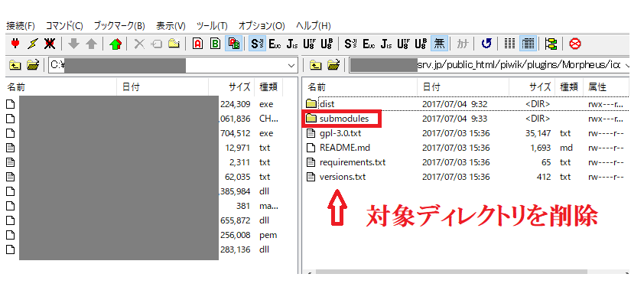Image resolution: width=644 pixels, height=300 pixels.
Task: Sort local pane by 種類 column
Action: coord(268,87)
